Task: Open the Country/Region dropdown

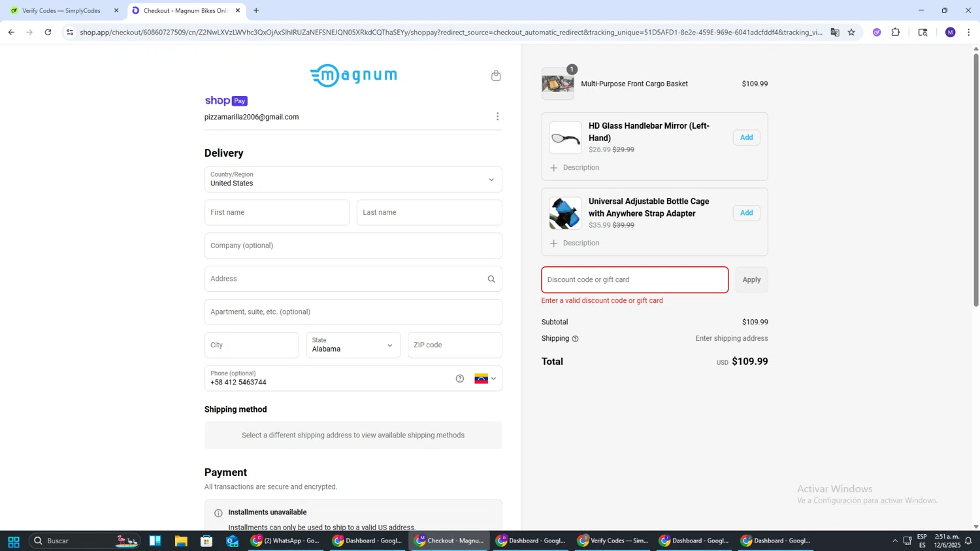Action: coord(353,180)
